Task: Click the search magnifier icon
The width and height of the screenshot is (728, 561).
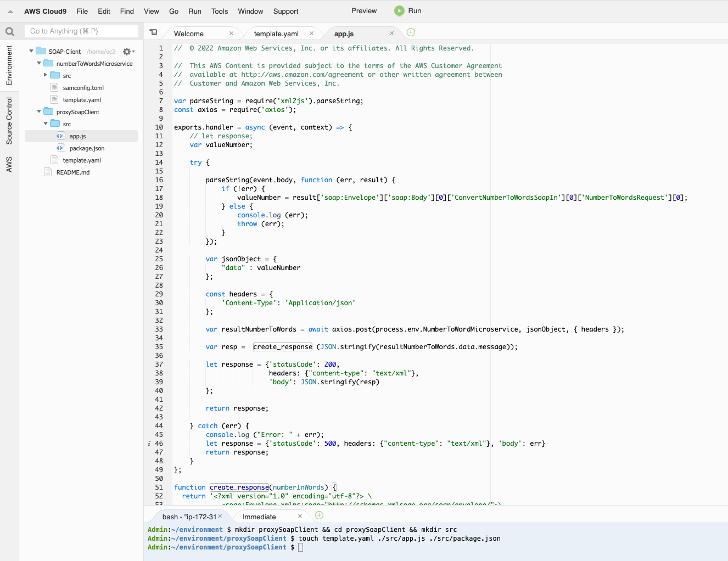Action: (x=9, y=32)
